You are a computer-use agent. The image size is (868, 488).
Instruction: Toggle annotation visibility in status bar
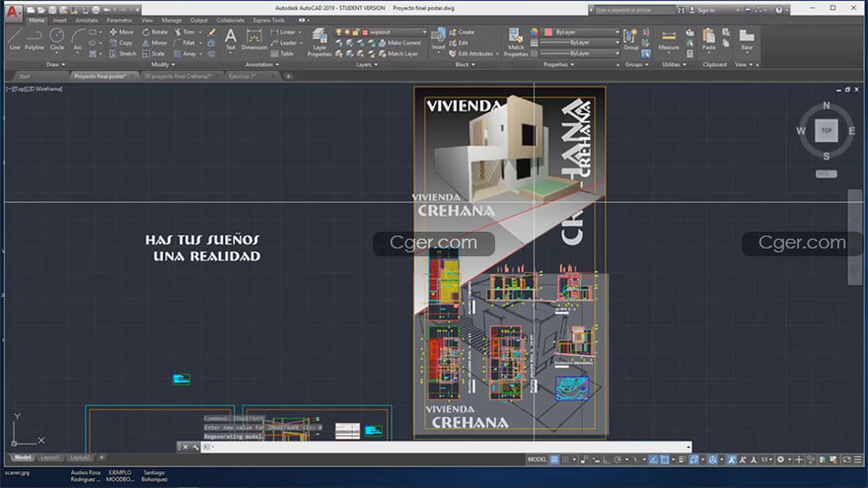(x=732, y=459)
